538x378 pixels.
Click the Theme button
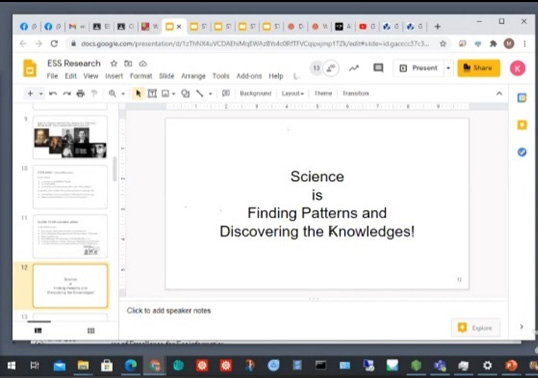(323, 93)
